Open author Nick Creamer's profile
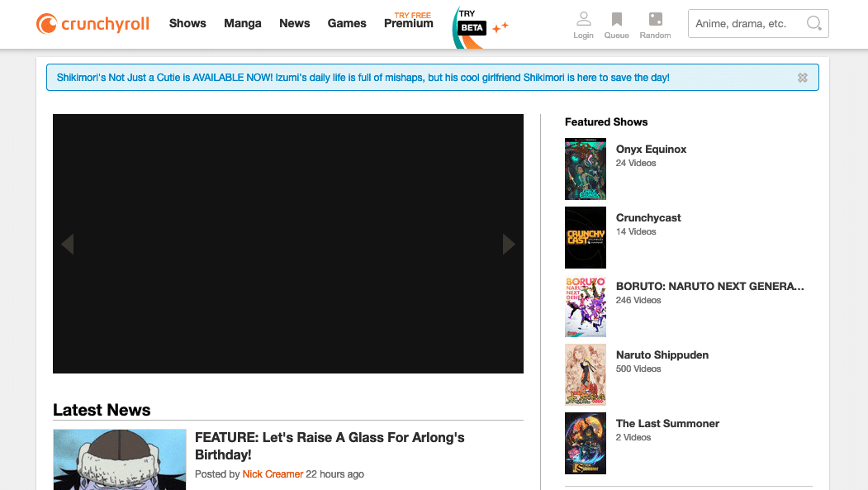Image resolution: width=868 pixels, height=490 pixels. [x=273, y=474]
